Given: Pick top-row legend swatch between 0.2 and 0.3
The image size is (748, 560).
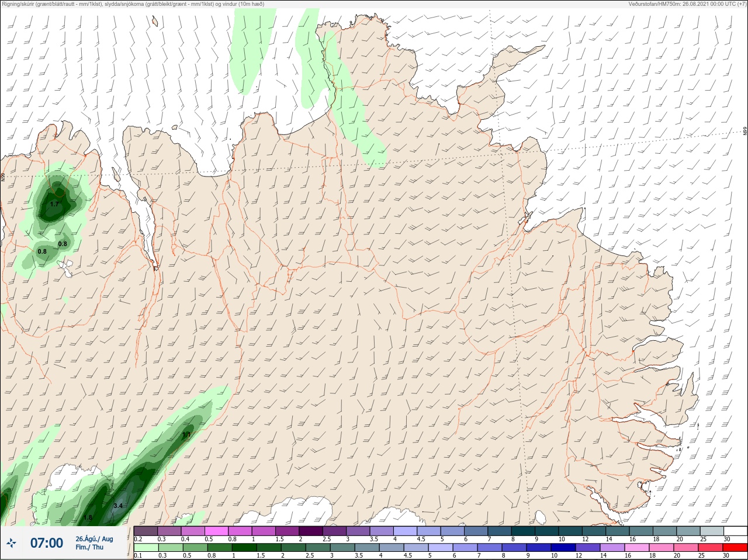Looking at the screenshot, I should tap(146, 531).
